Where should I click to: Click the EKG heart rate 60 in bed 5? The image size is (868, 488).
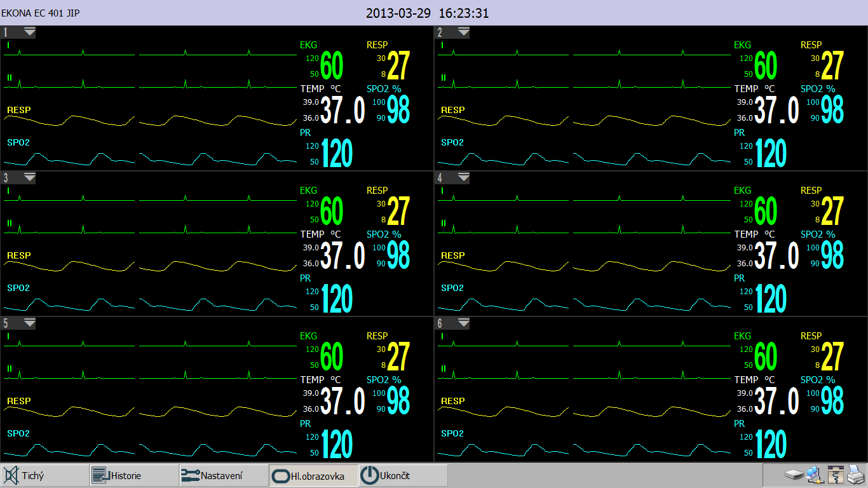point(332,356)
